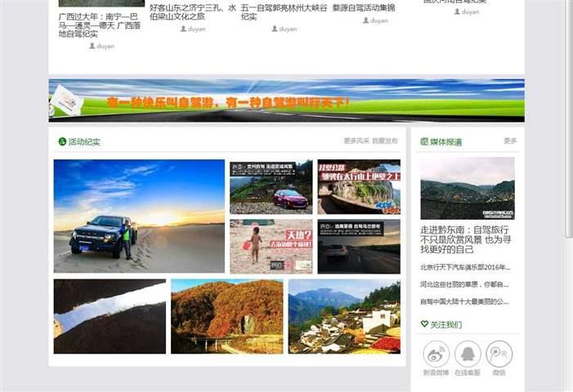Open the 更多风采 link
Viewport: 573px width, 392px height.
tap(356, 140)
